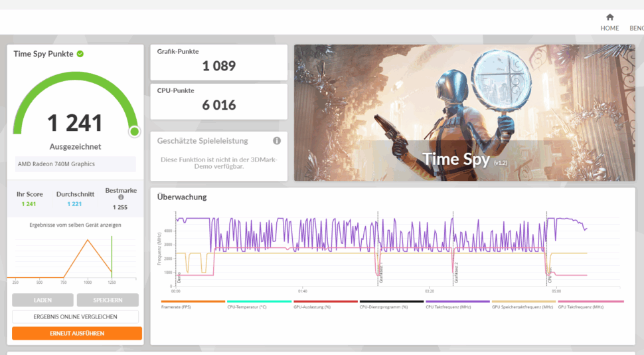Click the Demo marker in the monitoring chart
The width and height of the screenshot is (644, 355).
point(179,277)
